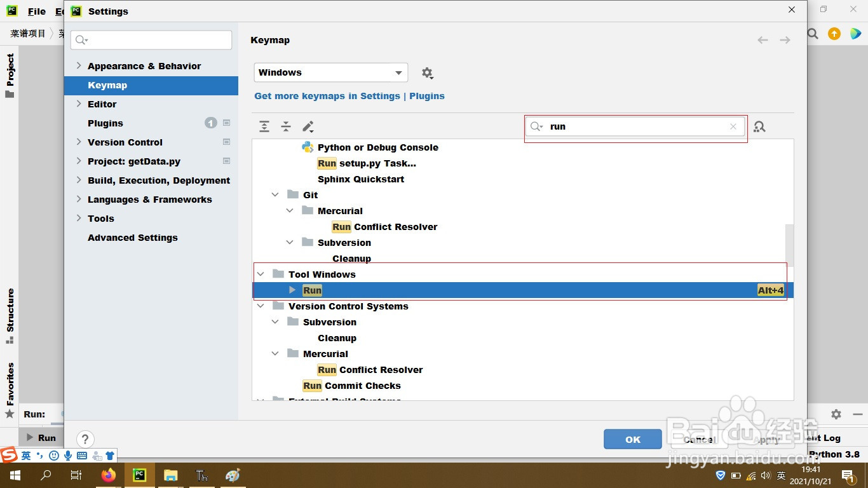Collapse the Git folder node
868x488 pixels.
(275, 195)
